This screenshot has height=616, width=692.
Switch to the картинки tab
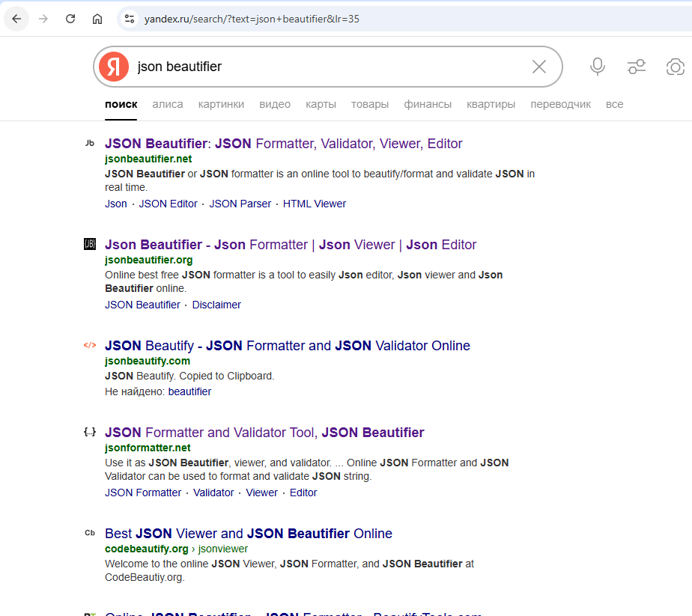[221, 105]
